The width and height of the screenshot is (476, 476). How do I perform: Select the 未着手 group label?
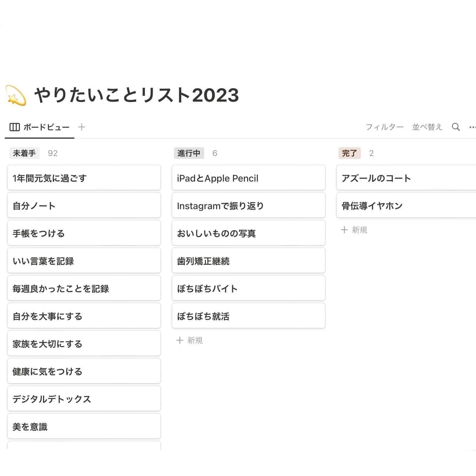(24, 153)
